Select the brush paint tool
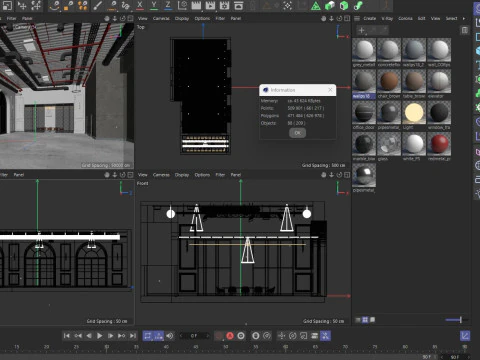Image resolution: width=480 pixels, height=360 pixels. click(x=97, y=5)
